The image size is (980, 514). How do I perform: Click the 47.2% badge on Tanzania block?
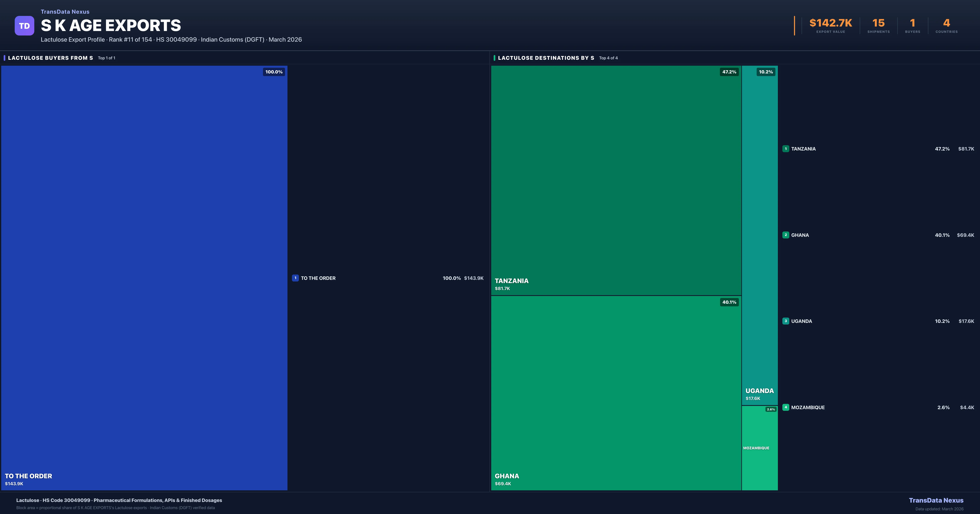(729, 72)
